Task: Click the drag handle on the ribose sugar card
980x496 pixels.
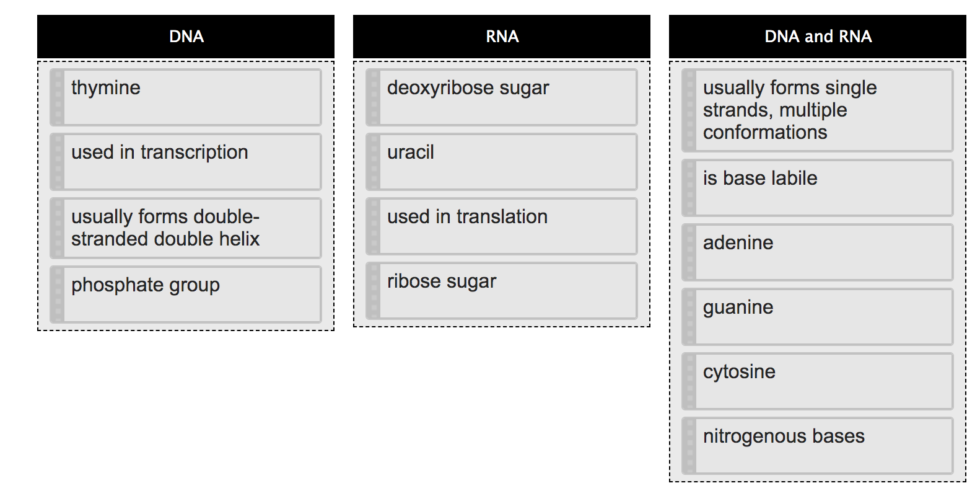Action: (374, 290)
